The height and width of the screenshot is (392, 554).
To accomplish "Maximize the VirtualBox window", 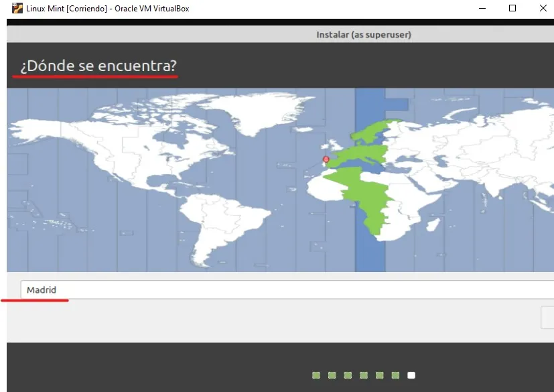I will click(x=512, y=8).
